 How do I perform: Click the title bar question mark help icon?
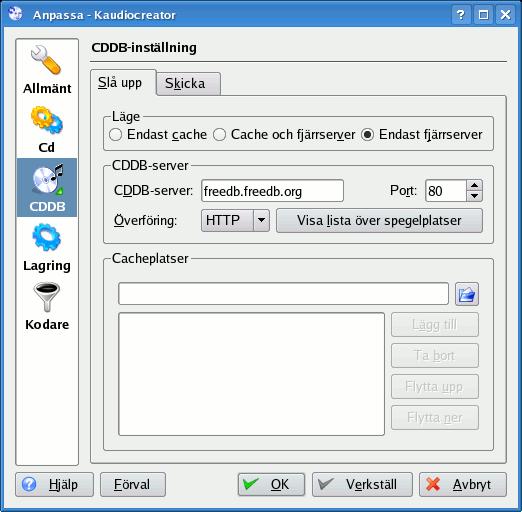(461, 15)
